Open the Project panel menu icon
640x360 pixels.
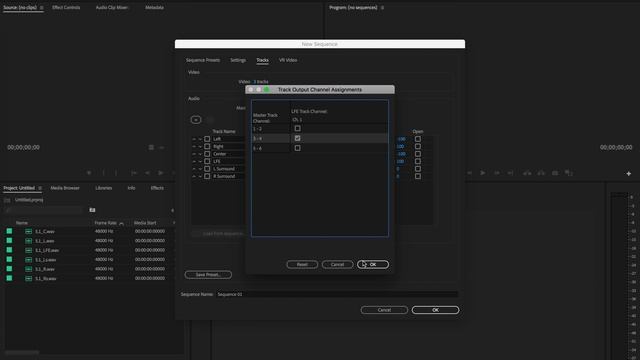click(x=40, y=188)
